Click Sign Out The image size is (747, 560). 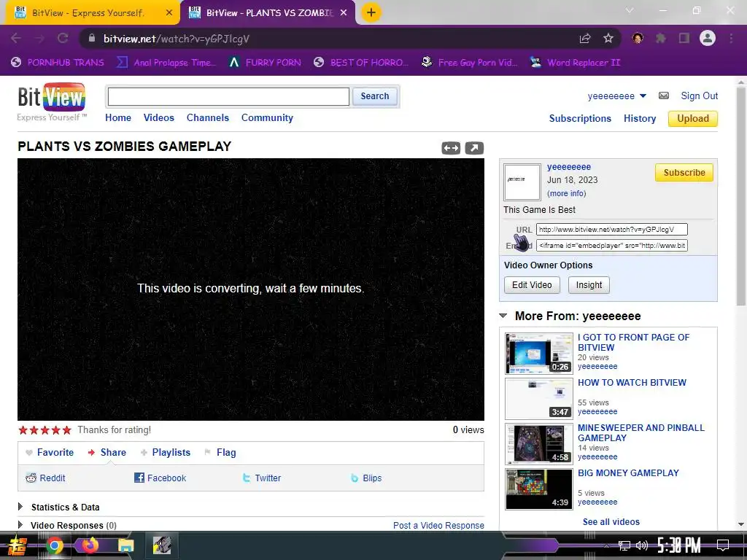coord(700,96)
